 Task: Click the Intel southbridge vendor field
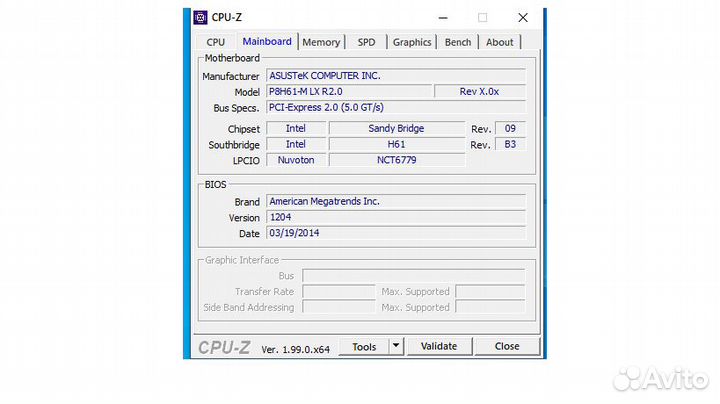pos(296,144)
